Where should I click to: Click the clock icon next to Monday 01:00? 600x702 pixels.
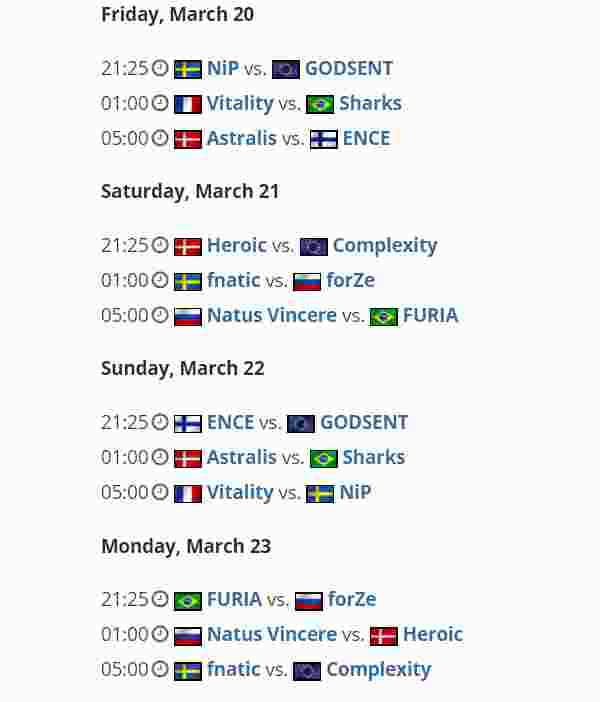pos(160,634)
